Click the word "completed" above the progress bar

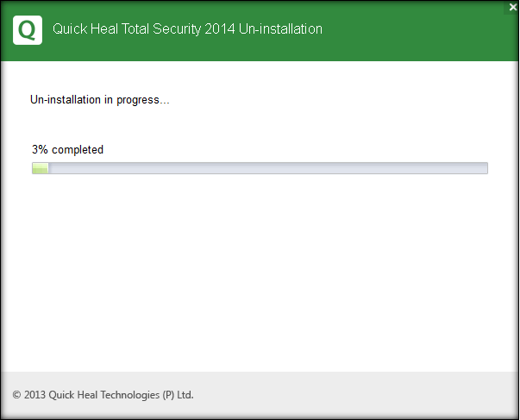pyautogui.click(x=78, y=150)
